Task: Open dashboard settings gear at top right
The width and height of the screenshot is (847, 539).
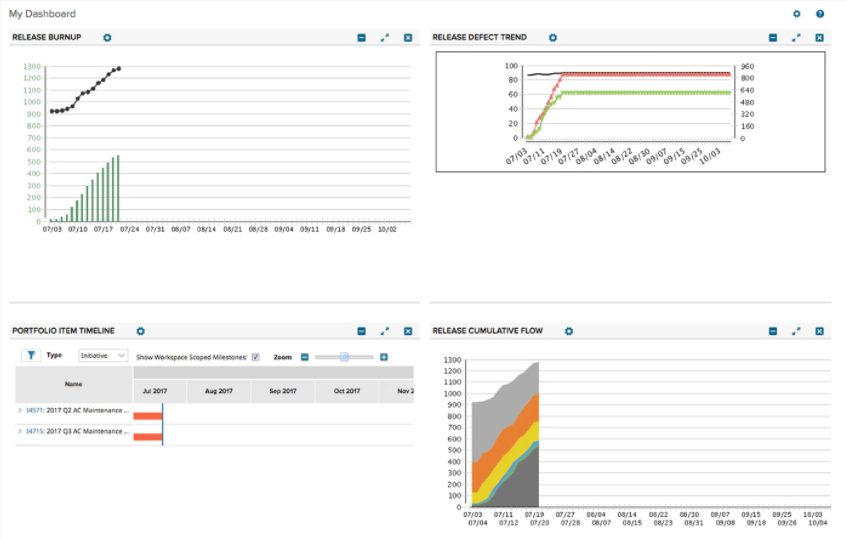Action: (x=797, y=14)
